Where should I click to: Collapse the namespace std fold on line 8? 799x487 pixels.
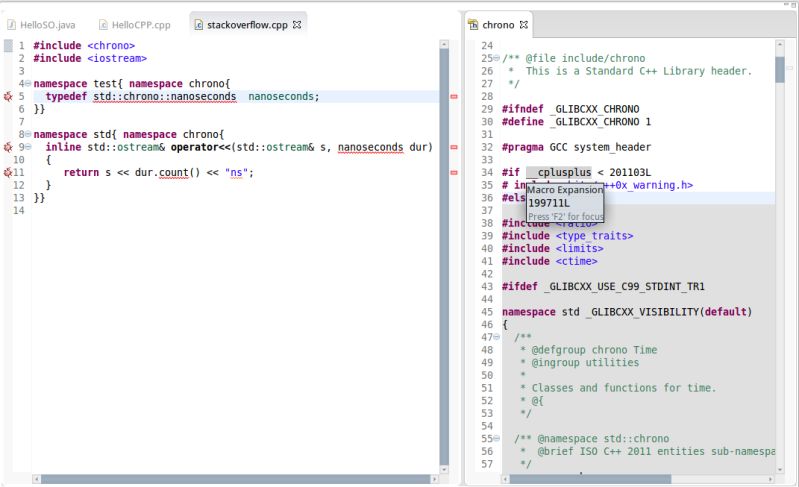coord(28,134)
